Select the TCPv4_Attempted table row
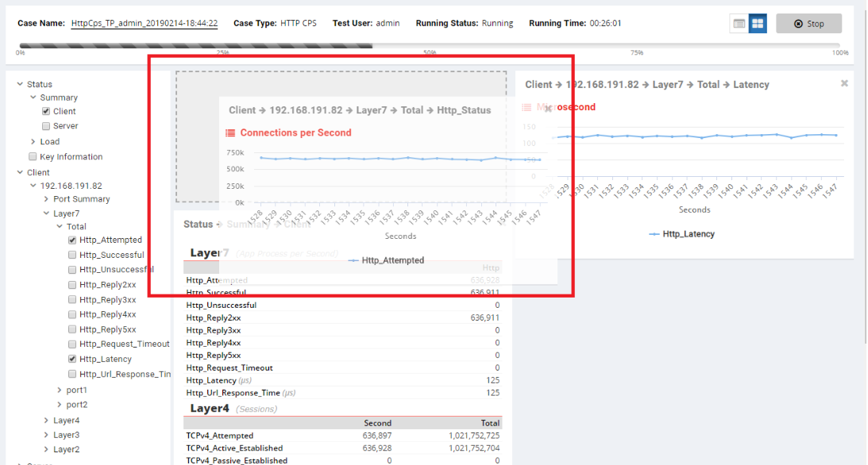Image resolution: width=868 pixels, height=465 pixels. click(x=342, y=436)
